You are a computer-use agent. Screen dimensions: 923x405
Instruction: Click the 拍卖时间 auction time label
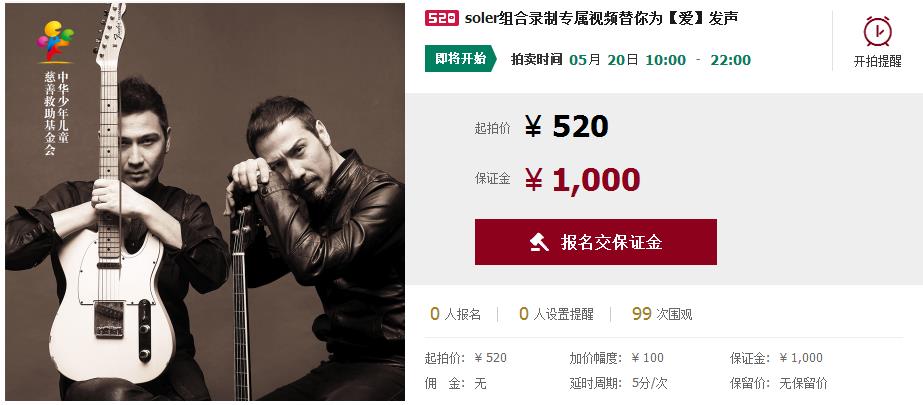click(x=536, y=59)
